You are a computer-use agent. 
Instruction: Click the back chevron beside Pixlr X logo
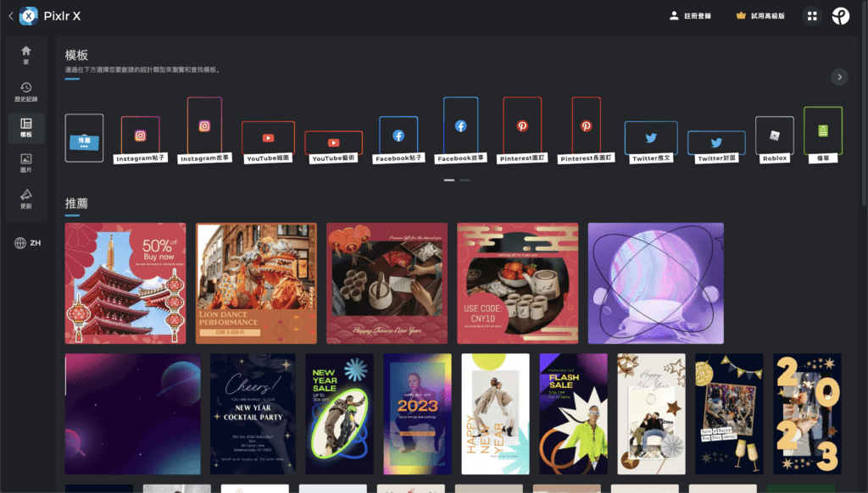(10, 16)
